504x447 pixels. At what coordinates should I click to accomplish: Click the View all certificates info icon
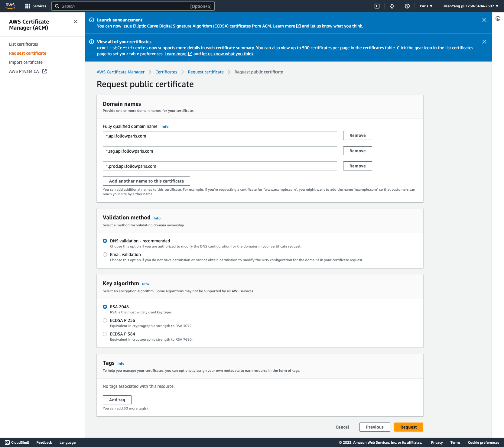click(x=92, y=42)
